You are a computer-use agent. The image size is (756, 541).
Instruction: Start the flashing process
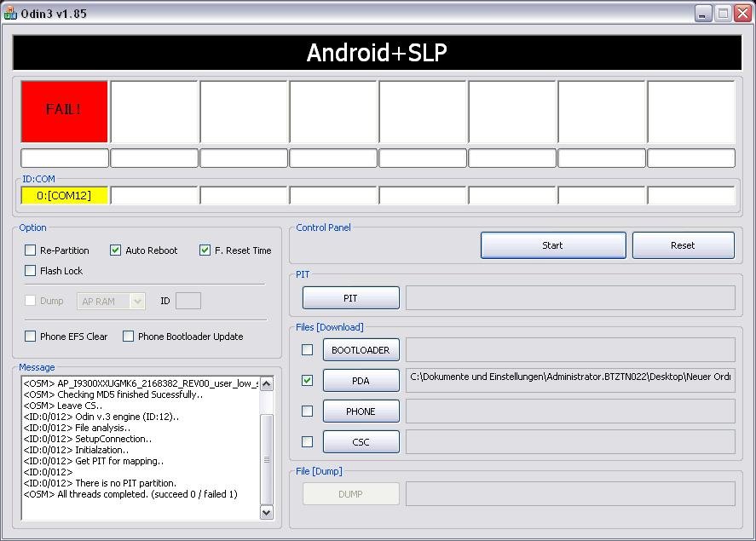point(553,245)
